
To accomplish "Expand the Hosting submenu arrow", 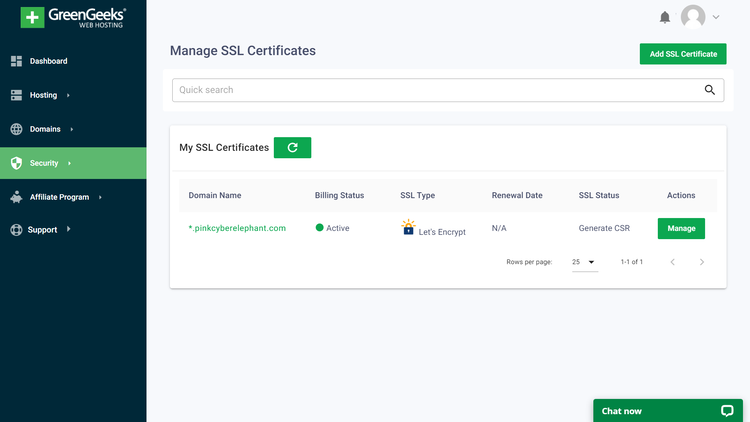I will point(68,95).
